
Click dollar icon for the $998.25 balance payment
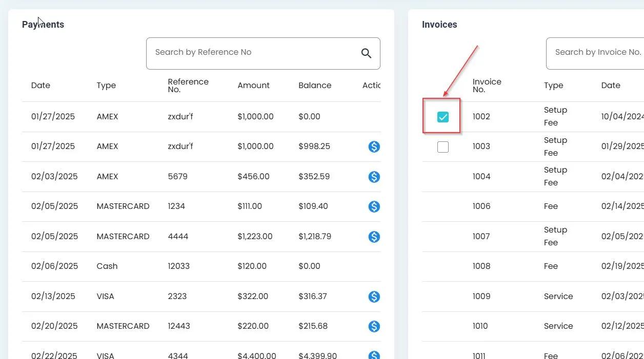(374, 147)
